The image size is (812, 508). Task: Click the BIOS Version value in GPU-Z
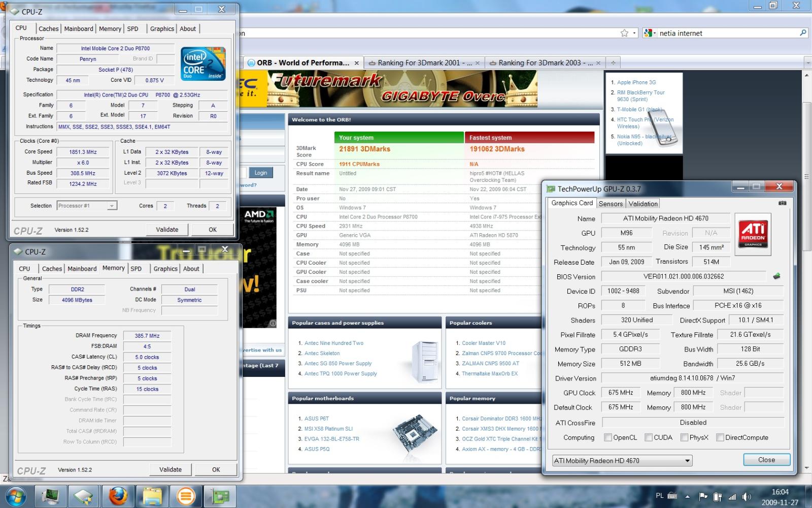(684, 276)
